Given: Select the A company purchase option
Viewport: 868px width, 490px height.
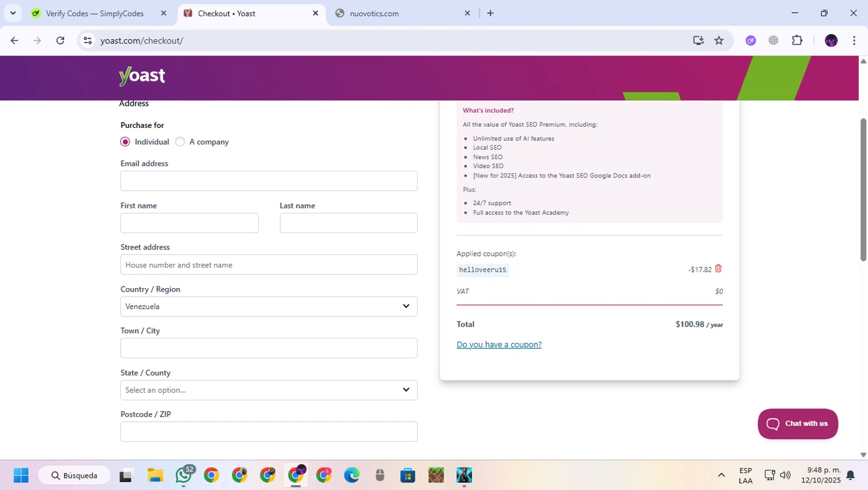Looking at the screenshot, I should click(x=180, y=142).
